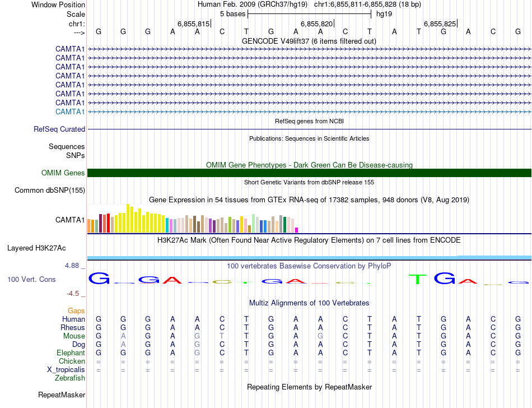The width and height of the screenshot is (532, 408).
Task: Click the Mouse species alignment label
Action: [x=74, y=336]
